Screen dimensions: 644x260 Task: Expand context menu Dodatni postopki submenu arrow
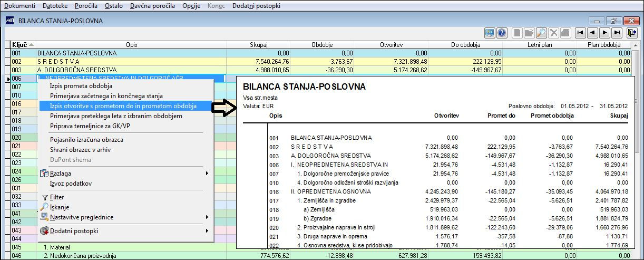click(x=207, y=231)
